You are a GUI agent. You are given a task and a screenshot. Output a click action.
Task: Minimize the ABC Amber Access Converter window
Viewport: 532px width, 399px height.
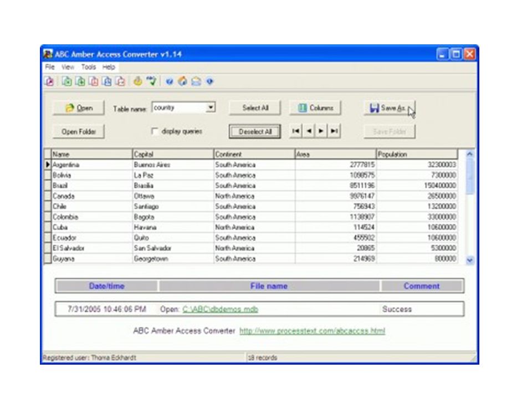coord(442,54)
